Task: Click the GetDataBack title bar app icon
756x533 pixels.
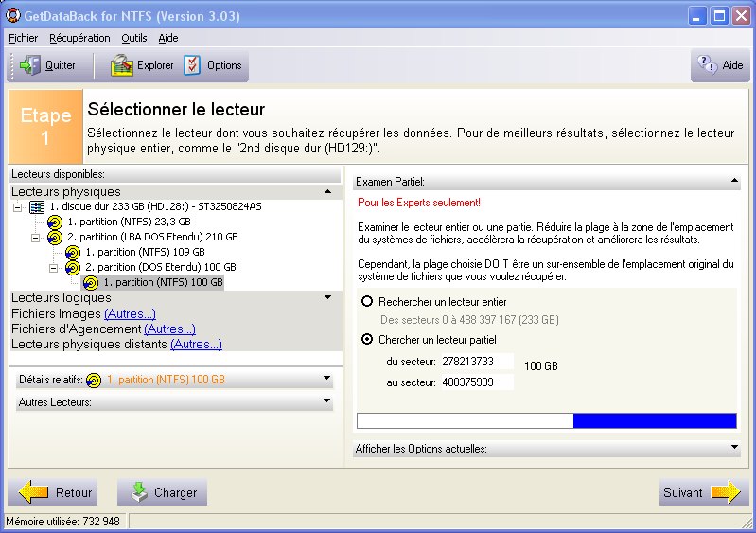Action: click(x=13, y=15)
